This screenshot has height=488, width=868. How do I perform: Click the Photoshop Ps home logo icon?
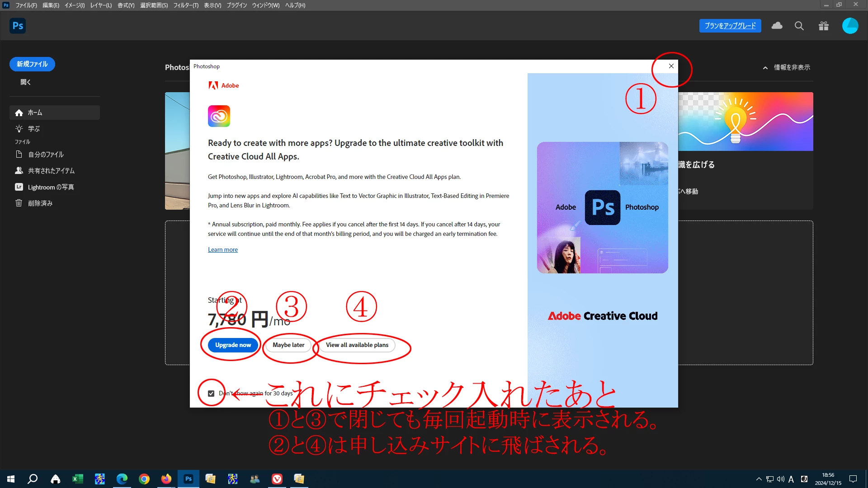pyautogui.click(x=18, y=26)
